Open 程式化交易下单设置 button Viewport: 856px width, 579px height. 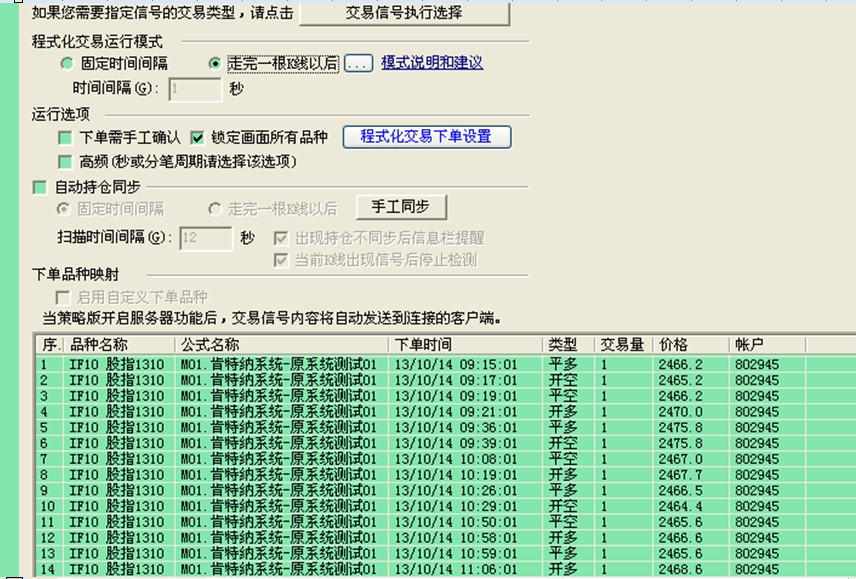pos(427,136)
